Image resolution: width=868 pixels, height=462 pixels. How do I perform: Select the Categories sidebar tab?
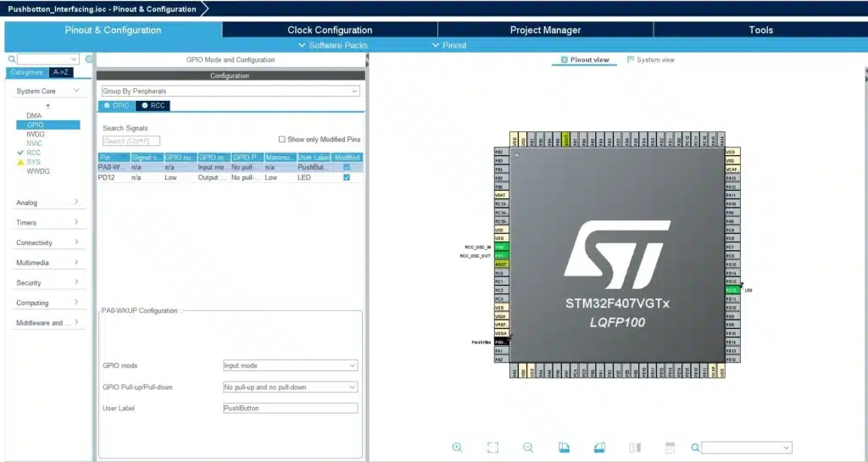[26, 73]
